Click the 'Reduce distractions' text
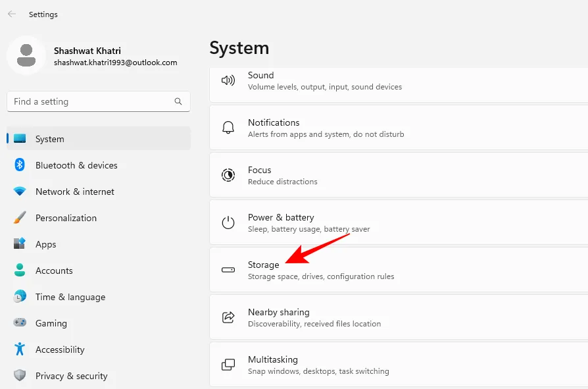Viewport: 588px width, 389px height. (x=282, y=182)
